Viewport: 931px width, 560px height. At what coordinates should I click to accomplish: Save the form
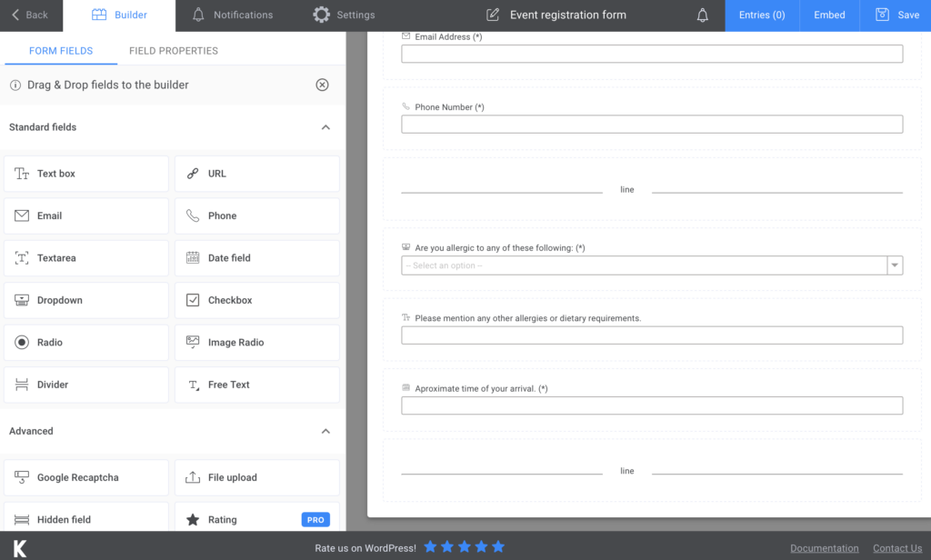pyautogui.click(x=896, y=15)
